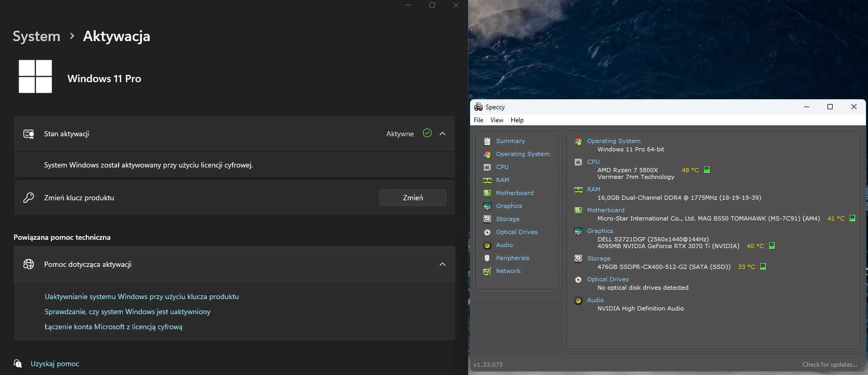Select CPU icon in Speccy sidebar
This screenshot has width=868, height=375.
[487, 167]
